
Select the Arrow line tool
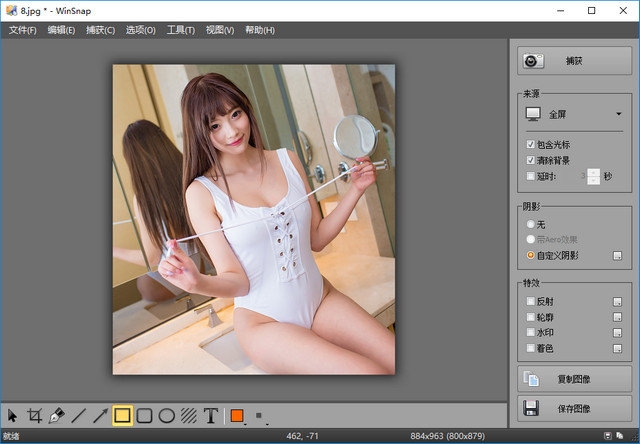point(101,415)
